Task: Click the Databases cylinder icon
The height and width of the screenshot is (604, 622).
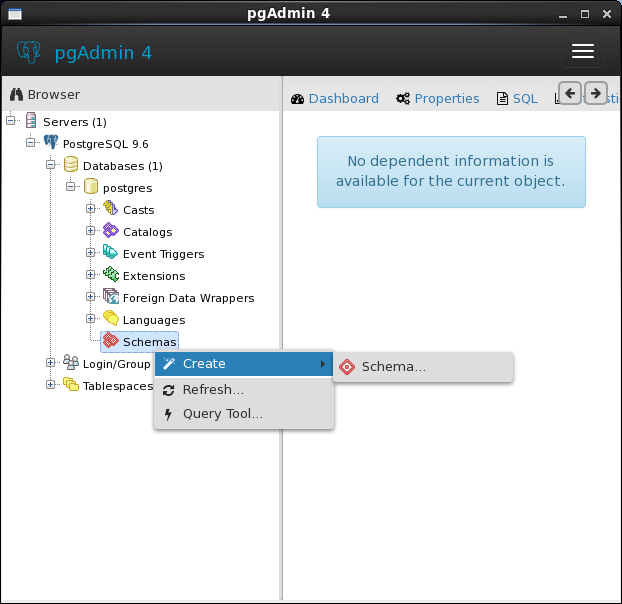Action: click(x=71, y=164)
